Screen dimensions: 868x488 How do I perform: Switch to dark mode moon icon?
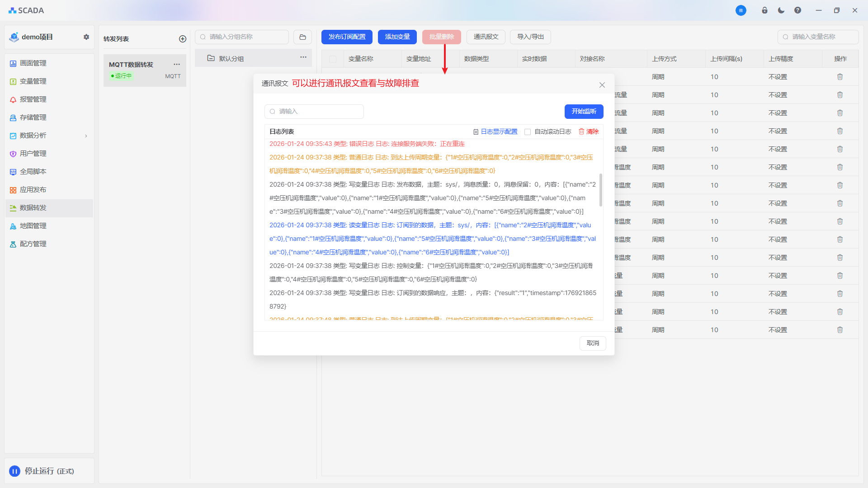[781, 10]
